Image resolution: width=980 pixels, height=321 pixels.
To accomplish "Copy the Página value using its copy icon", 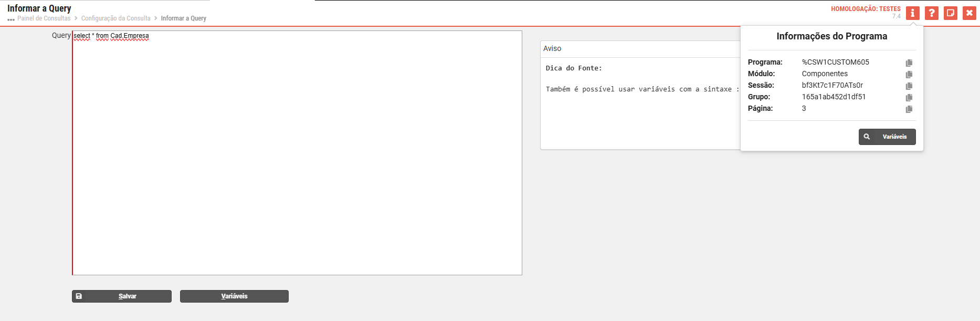I will [x=909, y=109].
